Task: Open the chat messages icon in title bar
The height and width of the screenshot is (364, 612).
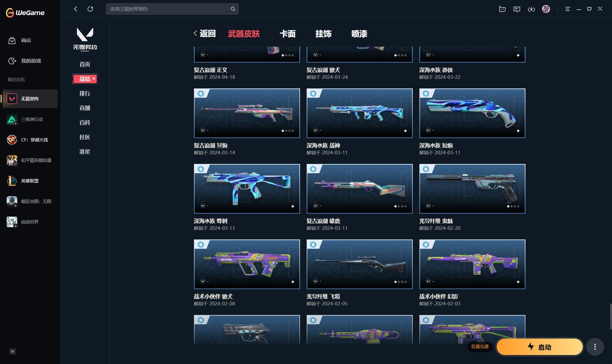Action: (517, 9)
